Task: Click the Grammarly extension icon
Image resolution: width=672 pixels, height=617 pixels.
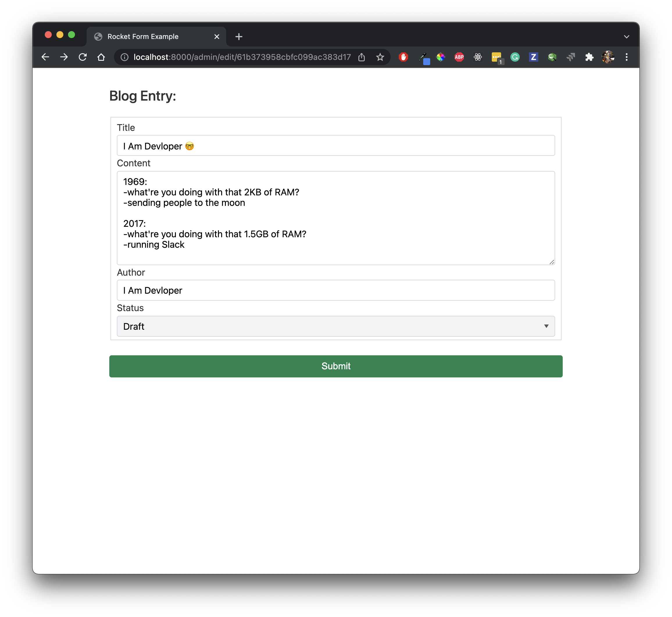Action: (515, 57)
